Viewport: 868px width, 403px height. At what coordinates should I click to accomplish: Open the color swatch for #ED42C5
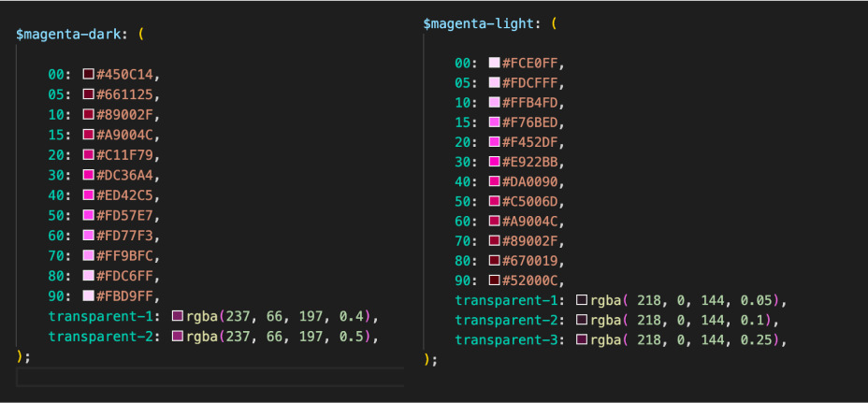tap(89, 194)
